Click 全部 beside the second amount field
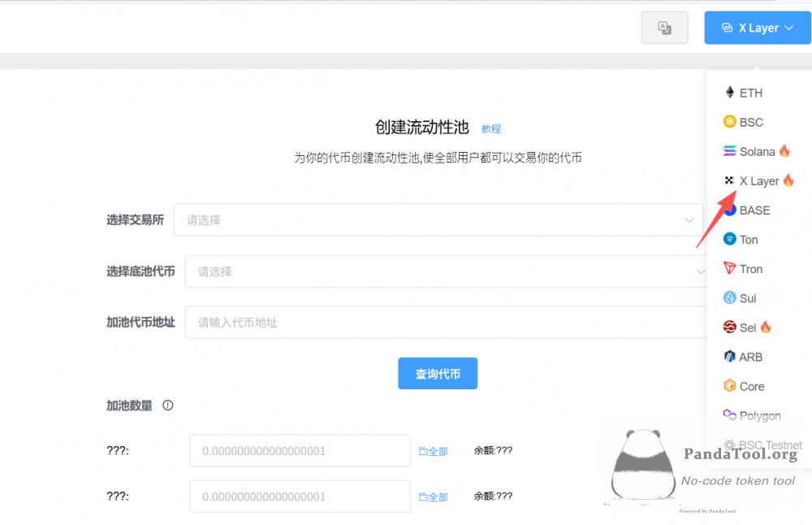This screenshot has height=525, width=812. [x=434, y=497]
